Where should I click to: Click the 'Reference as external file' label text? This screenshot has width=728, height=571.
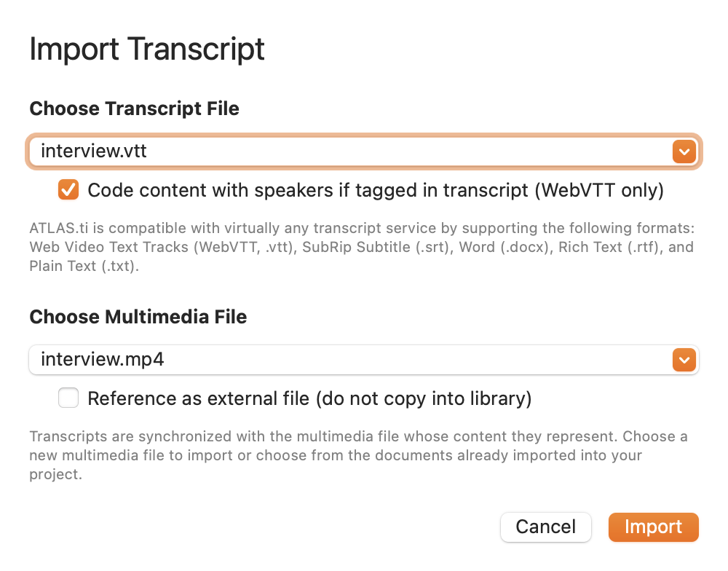pos(309,398)
